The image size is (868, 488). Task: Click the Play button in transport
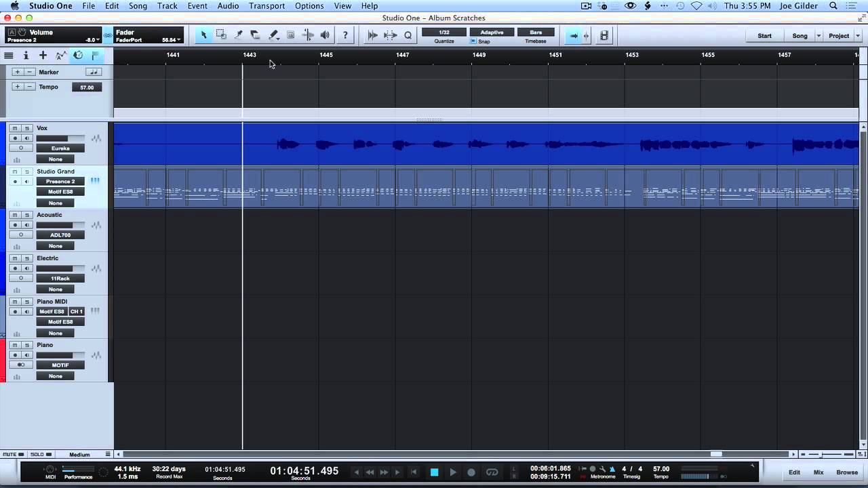click(453, 472)
